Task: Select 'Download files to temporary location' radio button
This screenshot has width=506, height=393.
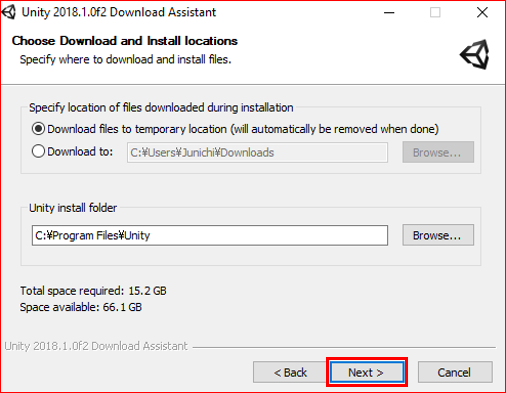Action: [38, 129]
